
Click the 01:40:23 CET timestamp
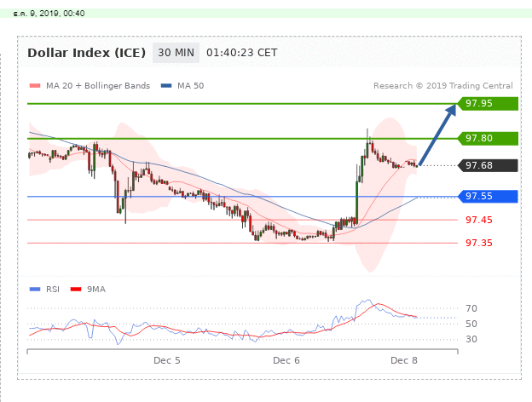242,53
